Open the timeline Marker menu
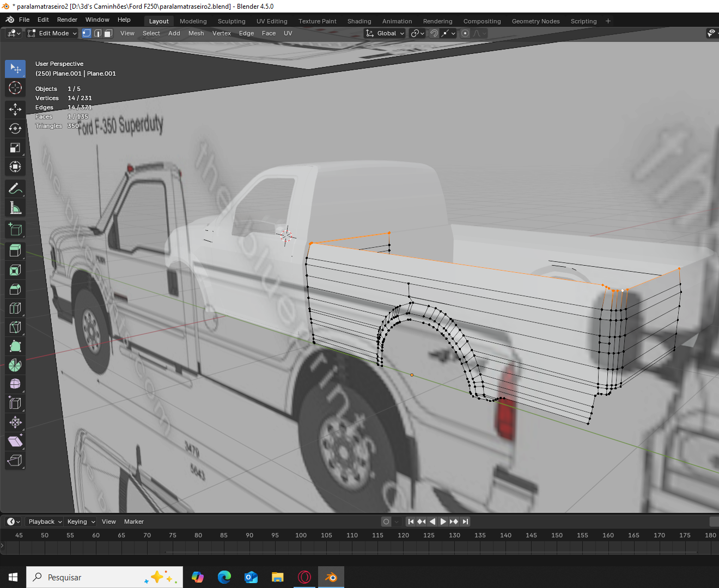 click(x=134, y=522)
